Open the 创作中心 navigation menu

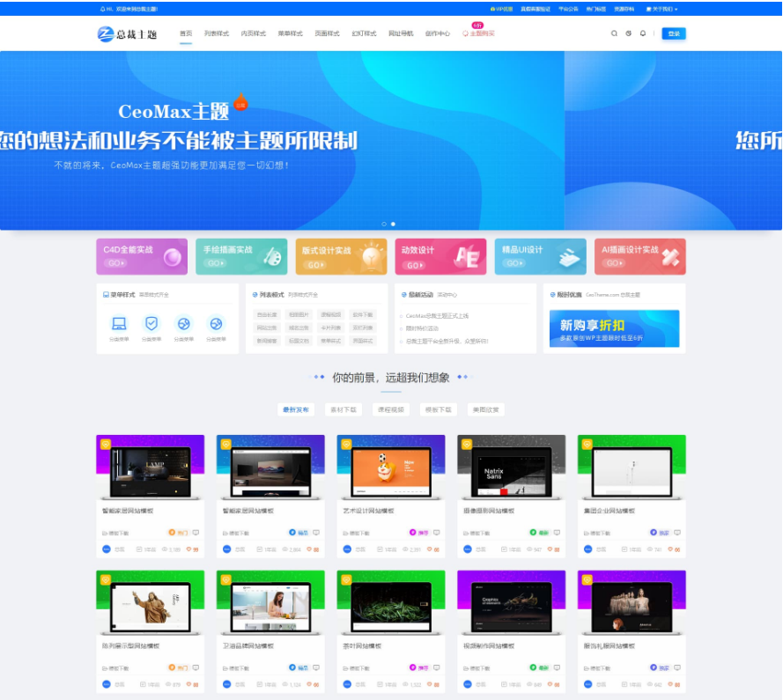pyautogui.click(x=437, y=33)
